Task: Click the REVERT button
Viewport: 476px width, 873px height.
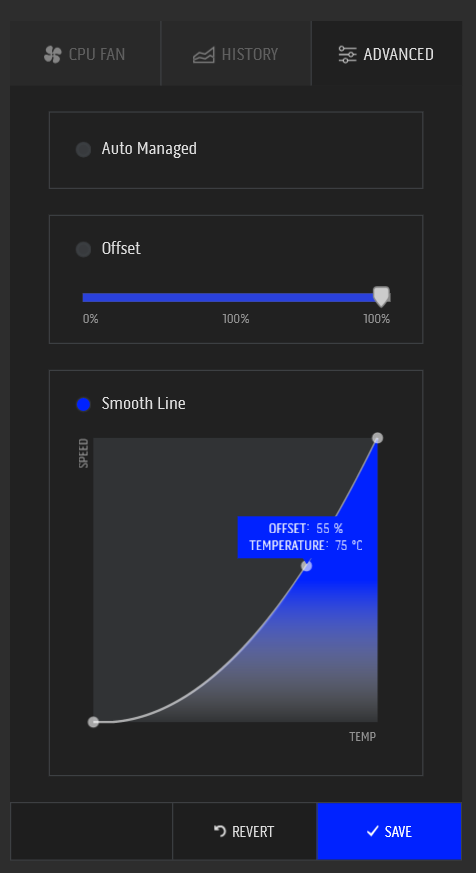Action: pyautogui.click(x=244, y=831)
